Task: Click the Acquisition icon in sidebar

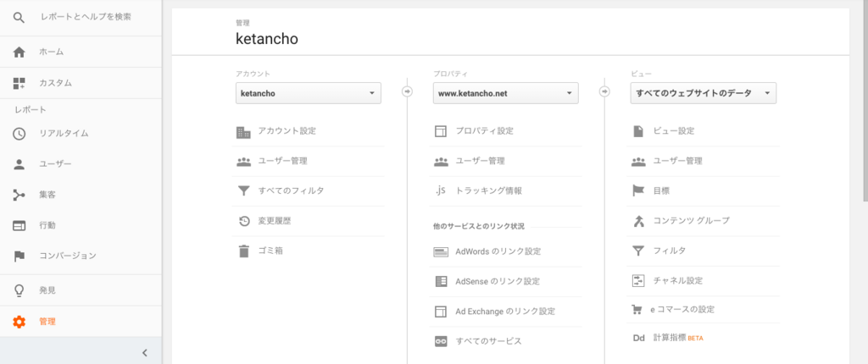Action: 19,195
